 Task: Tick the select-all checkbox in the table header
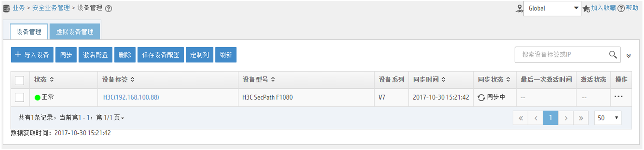tap(20, 80)
